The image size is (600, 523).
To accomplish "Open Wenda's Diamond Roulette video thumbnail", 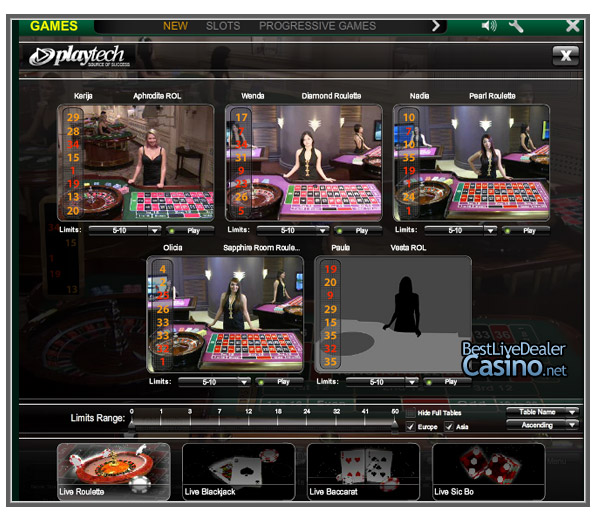I will (x=304, y=163).
